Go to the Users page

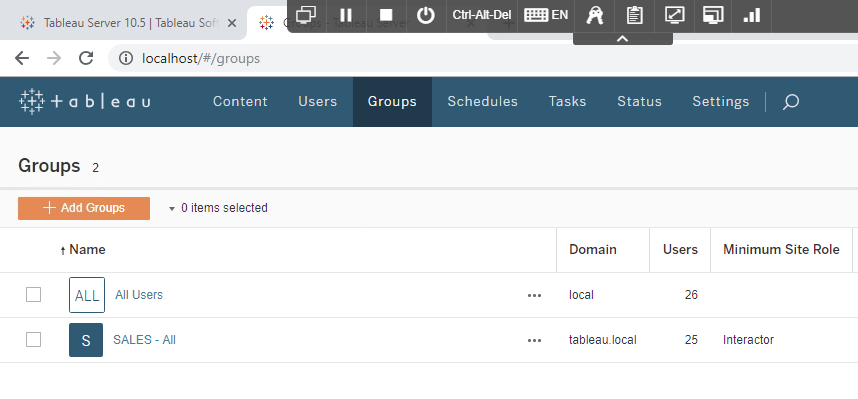317,102
